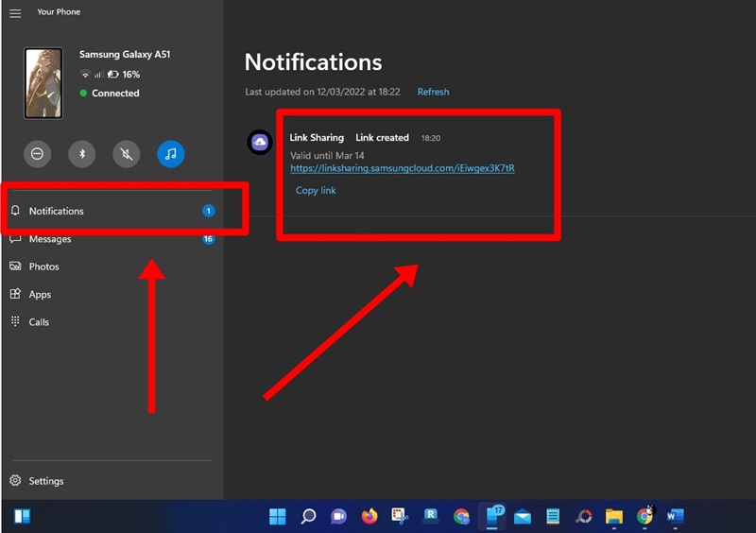
Task: Switch to the Apps section
Action: (x=40, y=295)
